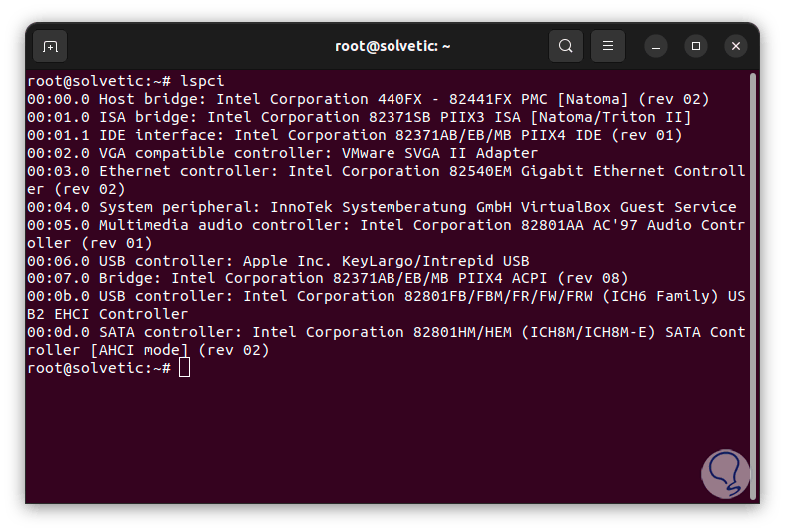Click the Host bridge output line
This screenshot has width=785, height=532.
[368, 99]
